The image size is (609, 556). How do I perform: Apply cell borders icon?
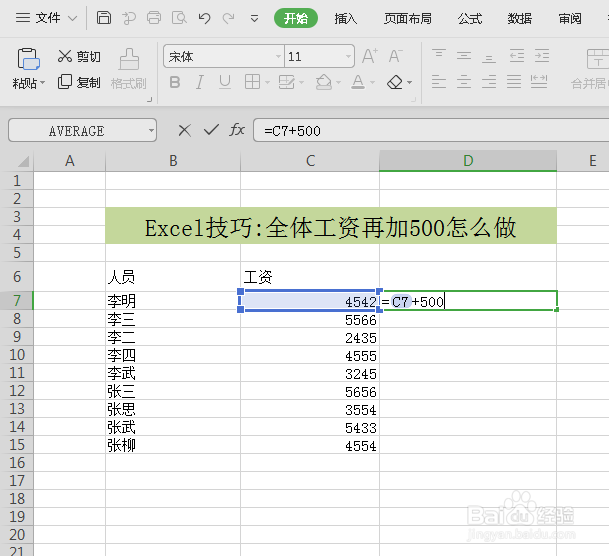[x=252, y=82]
